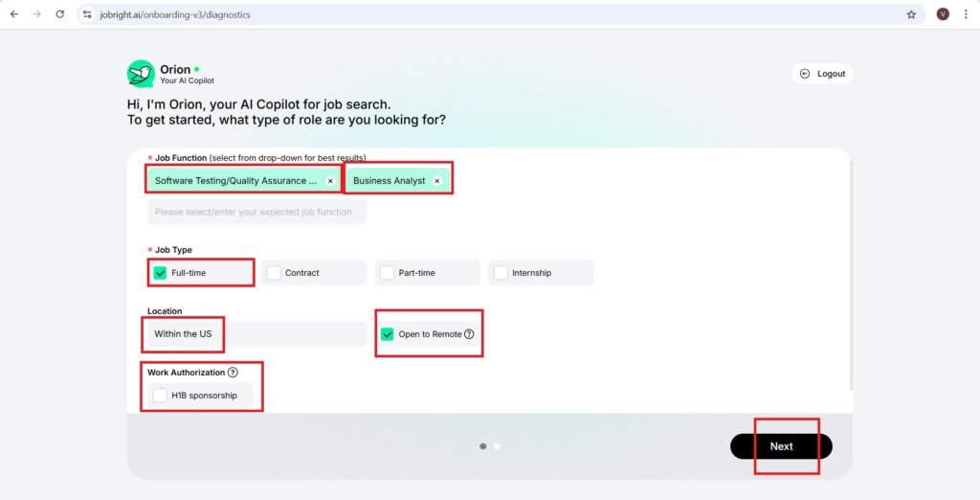Remove the Software Testing/Quality Assurance tag

pos(330,180)
